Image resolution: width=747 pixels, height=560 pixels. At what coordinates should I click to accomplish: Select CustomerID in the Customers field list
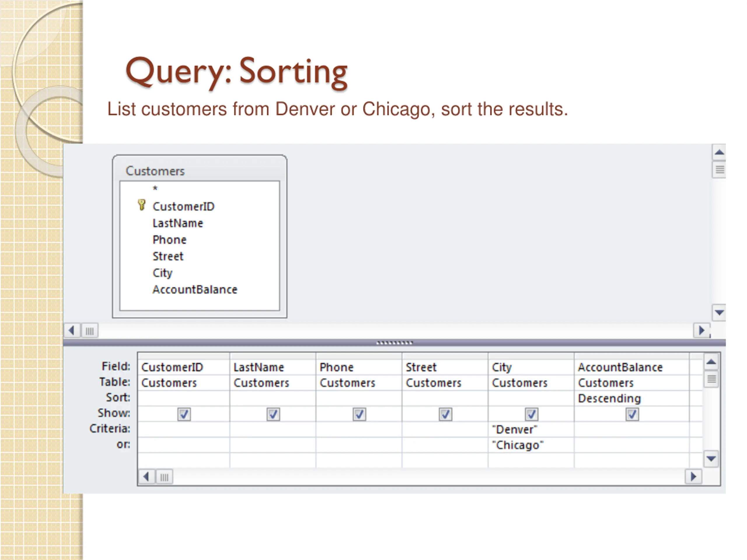click(183, 206)
